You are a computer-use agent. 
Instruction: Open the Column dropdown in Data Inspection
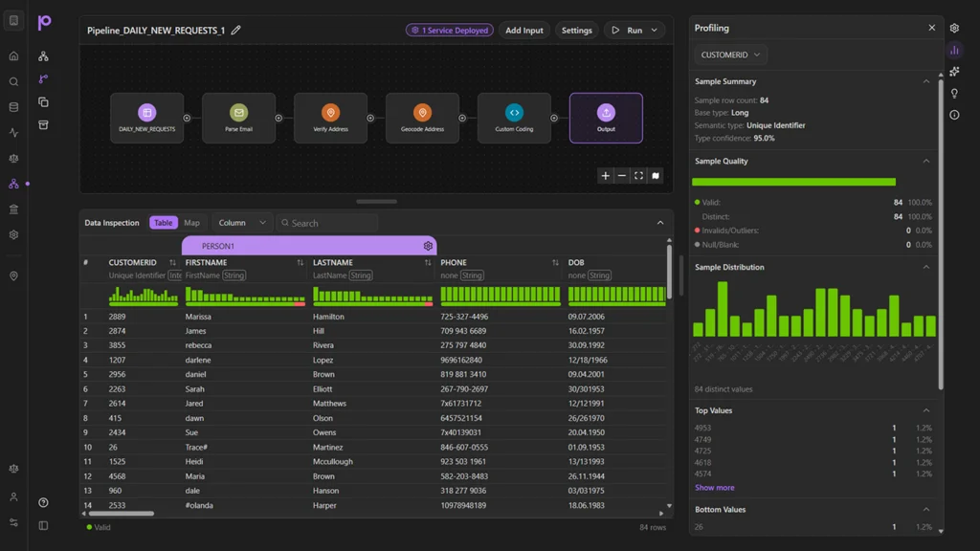pos(242,223)
